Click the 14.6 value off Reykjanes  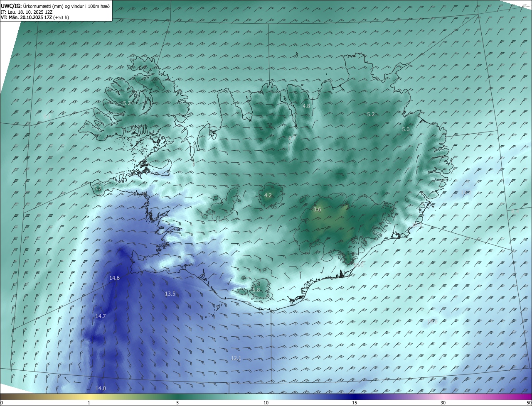tap(115, 278)
